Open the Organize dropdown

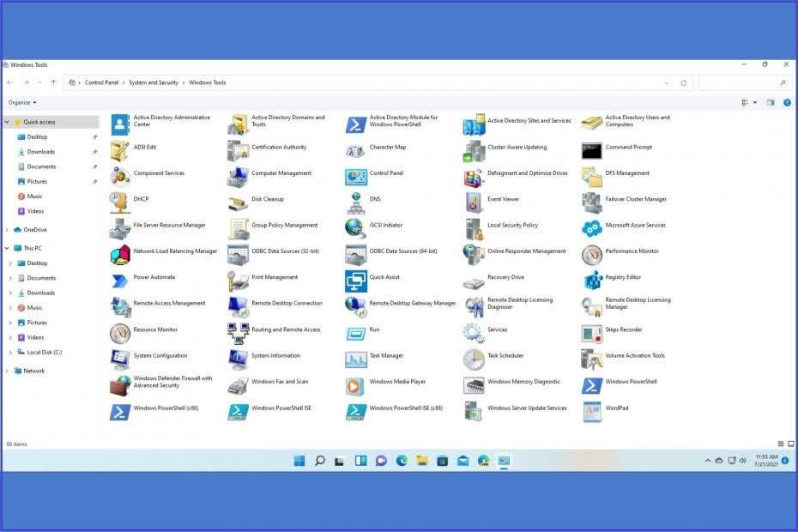[21, 102]
